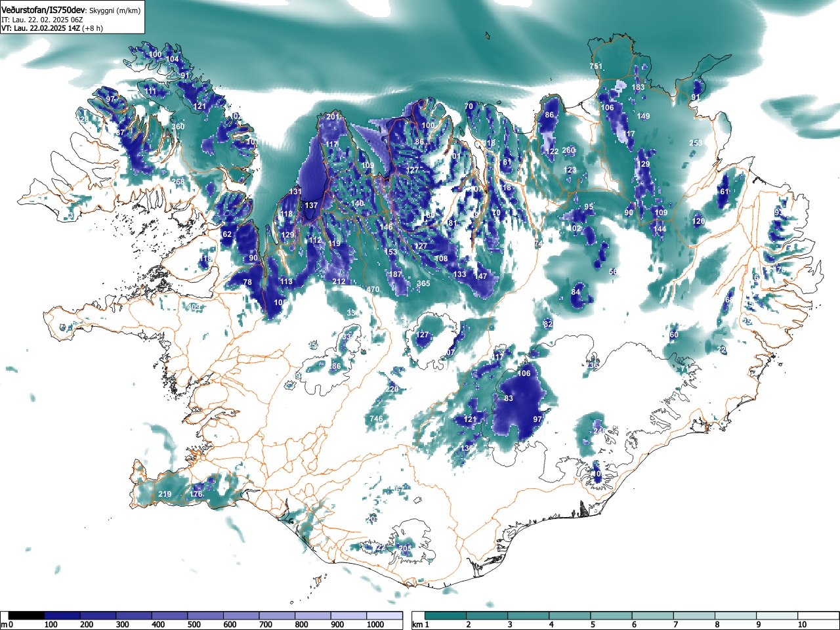Click the 'm 0' legend unit label
The width and height of the screenshot is (840, 630).
click(x=7, y=625)
